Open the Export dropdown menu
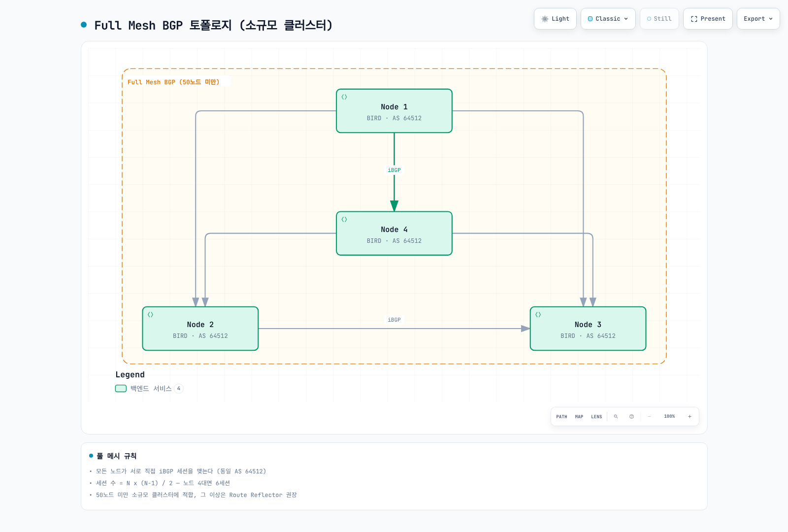This screenshot has height=532, width=788. point(758,19)
